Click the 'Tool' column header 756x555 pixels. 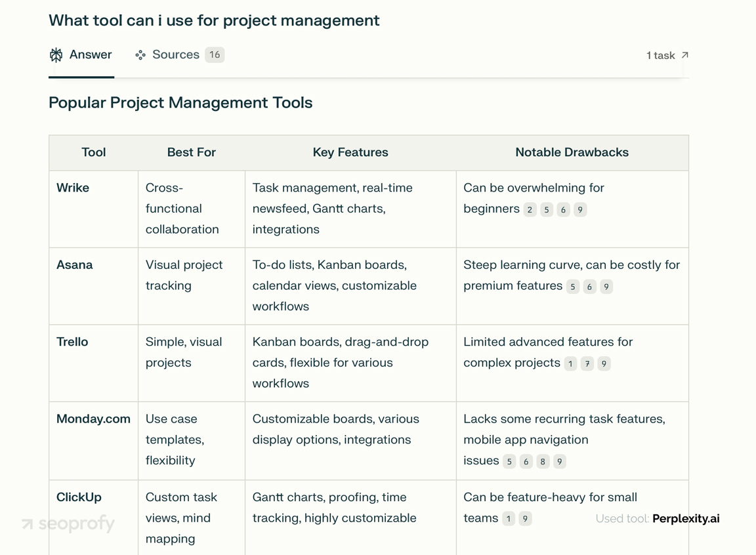point(94,152)
